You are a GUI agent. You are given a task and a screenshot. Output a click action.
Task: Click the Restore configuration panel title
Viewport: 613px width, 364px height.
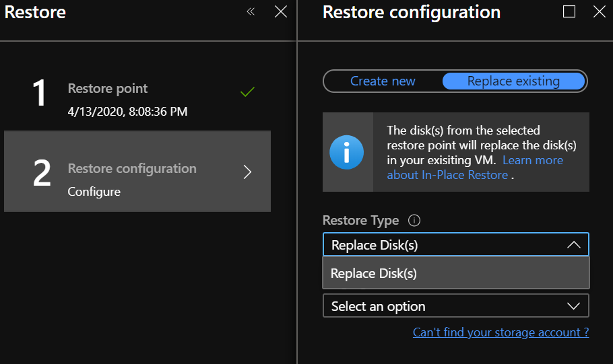point(411,12)
